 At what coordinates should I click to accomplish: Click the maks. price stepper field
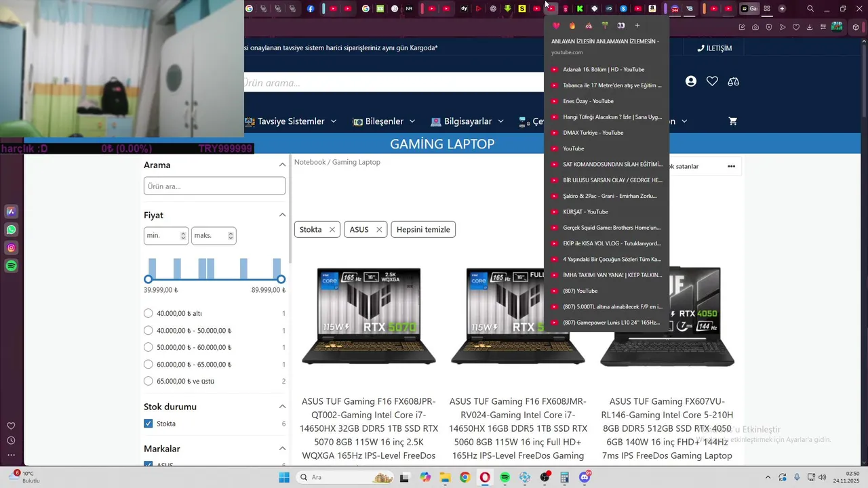pyautogui.click(x=214, y=235)
